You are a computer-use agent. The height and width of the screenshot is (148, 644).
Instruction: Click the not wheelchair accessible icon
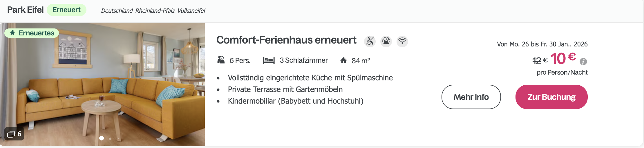tap(370, 41)
